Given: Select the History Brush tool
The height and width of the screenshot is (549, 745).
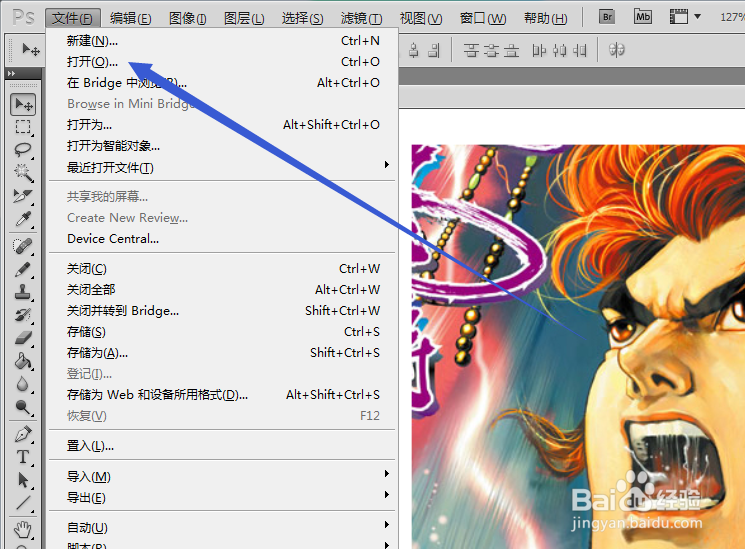Looking at the screenshot, I should [23, 315].
